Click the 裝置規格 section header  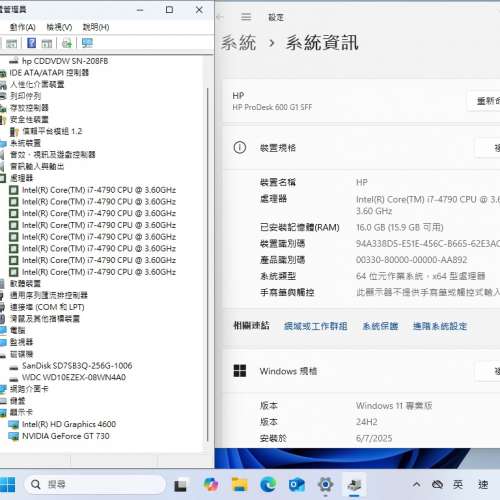point(362,147)
